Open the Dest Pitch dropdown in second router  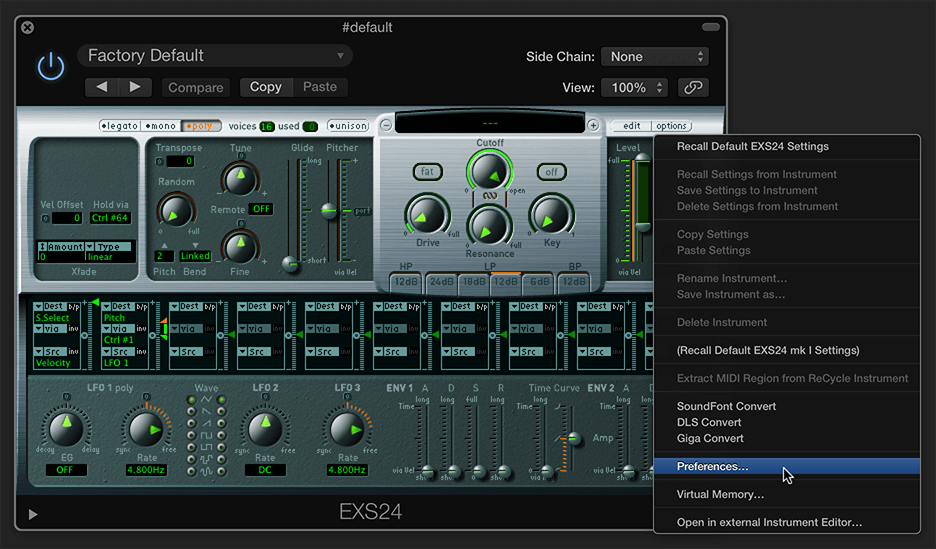[125, 312]
